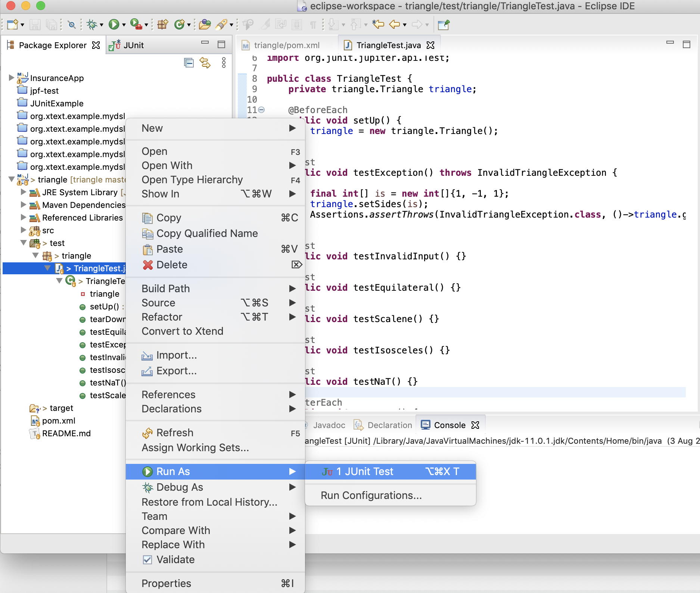Click the Save All toolbar icon
This screenshot has height=593, width=700.
[x=51, y=25]
